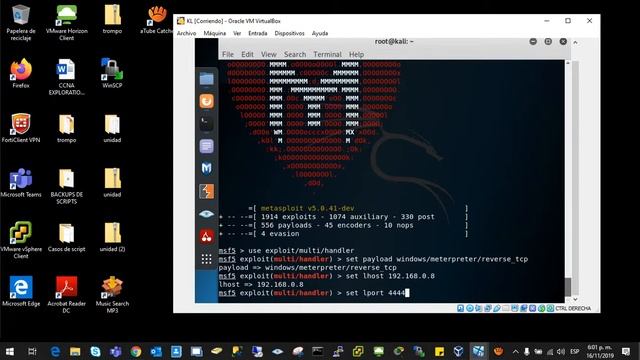Open the terminal Edit menu

[x=247, y=54]
